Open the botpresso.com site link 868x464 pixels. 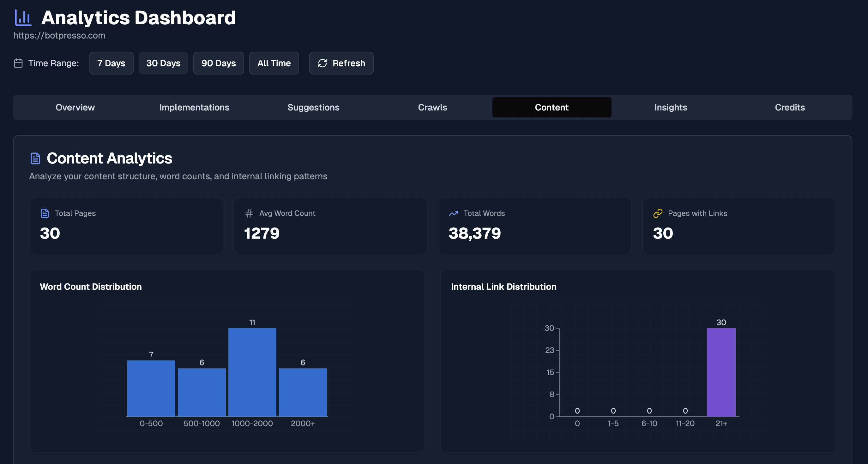59,35
